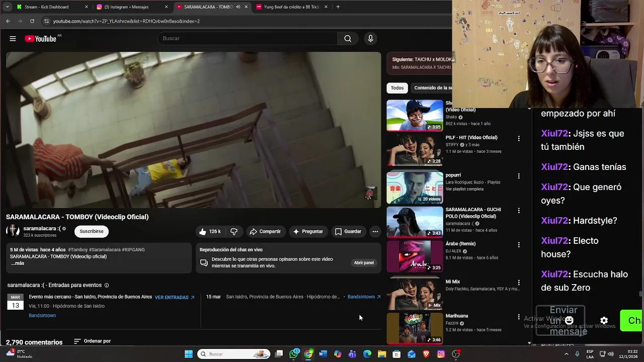Viewport: 644px width, 362px height.
Task: Open options menu for Árabe (Remix) video
Action: [x=519, y=244]
